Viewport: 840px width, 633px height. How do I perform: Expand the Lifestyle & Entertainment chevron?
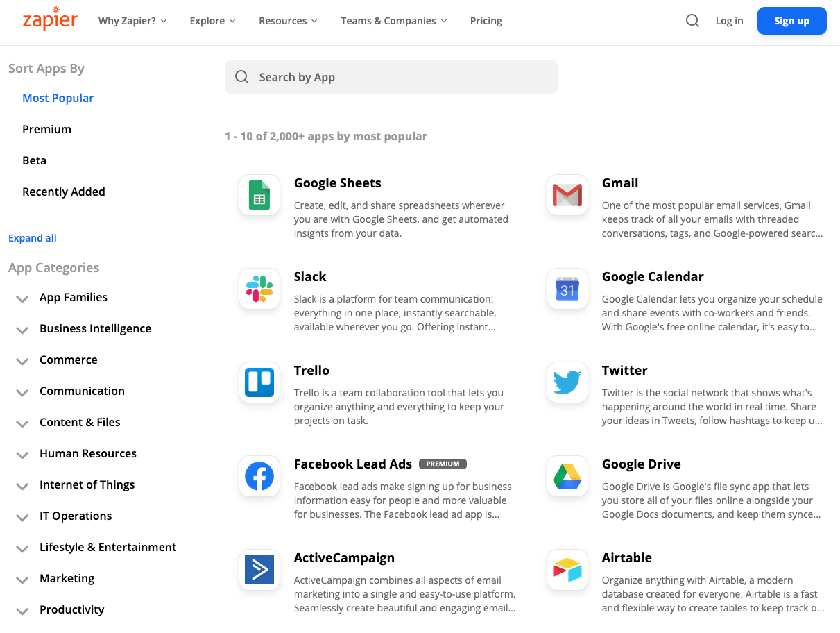pos(22,549)
